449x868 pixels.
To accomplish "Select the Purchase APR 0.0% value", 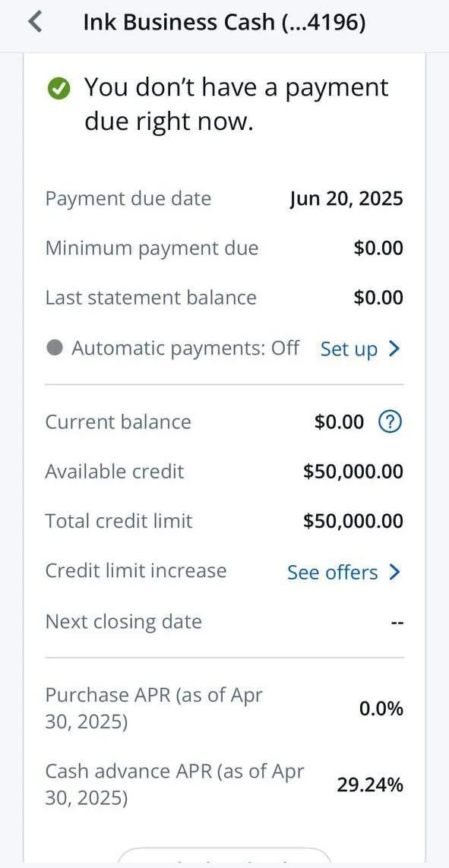I will coord(381,709).
